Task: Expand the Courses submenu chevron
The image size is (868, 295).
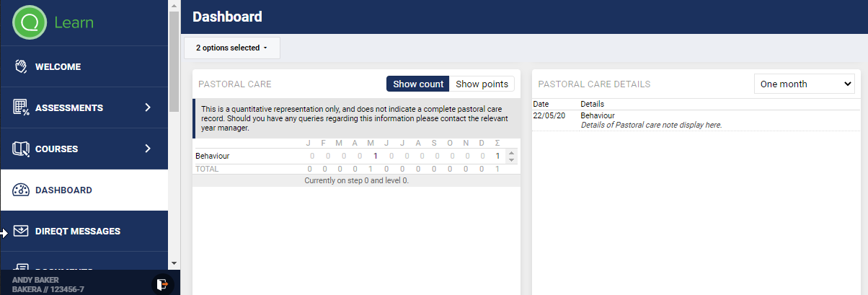Action: click(148, 149)
